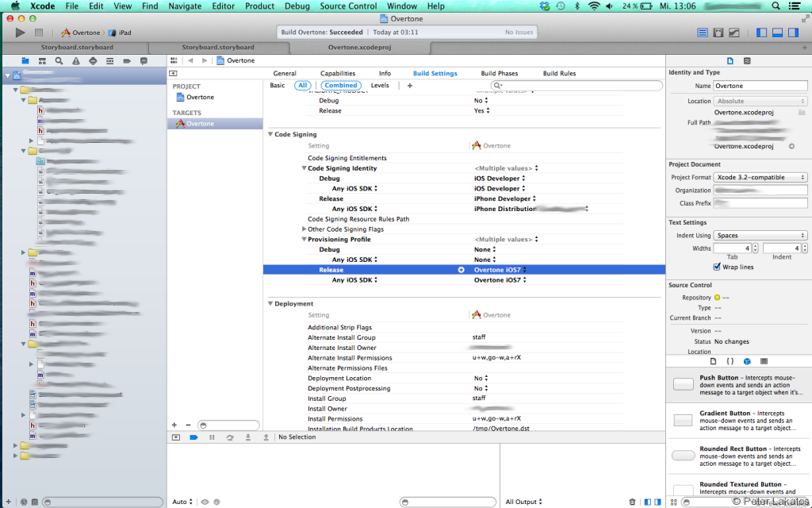
Task: Open the Breakpoint navigator
Action: tap(127, 60)
